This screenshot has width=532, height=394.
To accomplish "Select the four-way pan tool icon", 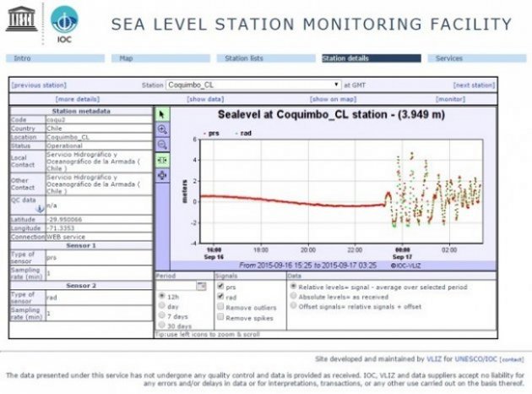I will [162, 175].
